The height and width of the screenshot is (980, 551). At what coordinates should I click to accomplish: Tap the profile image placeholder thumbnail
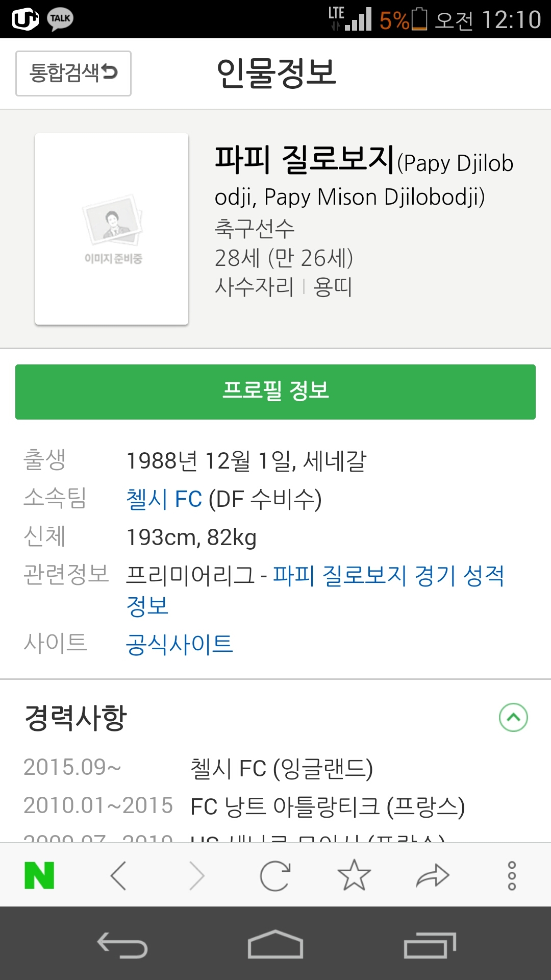tap(112, 229)
